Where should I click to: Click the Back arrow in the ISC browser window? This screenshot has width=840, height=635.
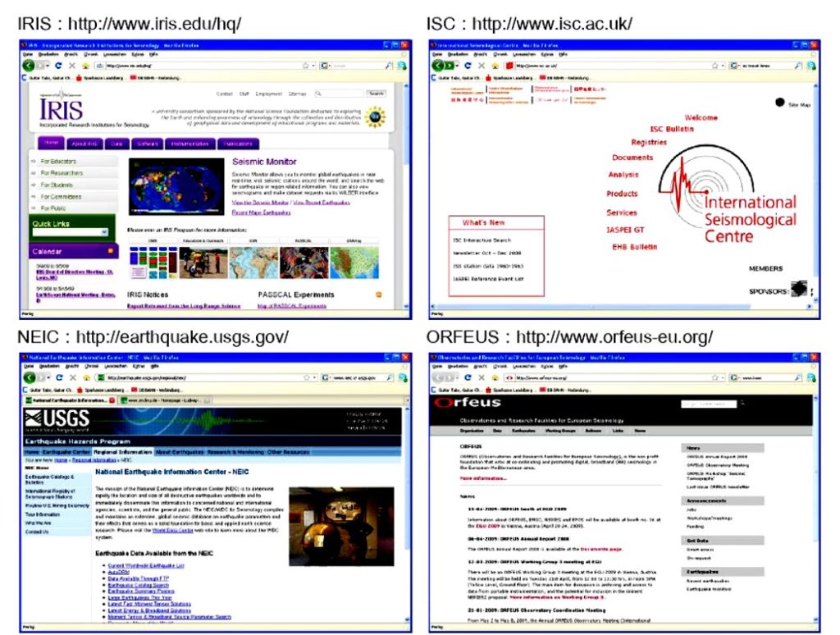pyautogui.click(x=438, y=66)
